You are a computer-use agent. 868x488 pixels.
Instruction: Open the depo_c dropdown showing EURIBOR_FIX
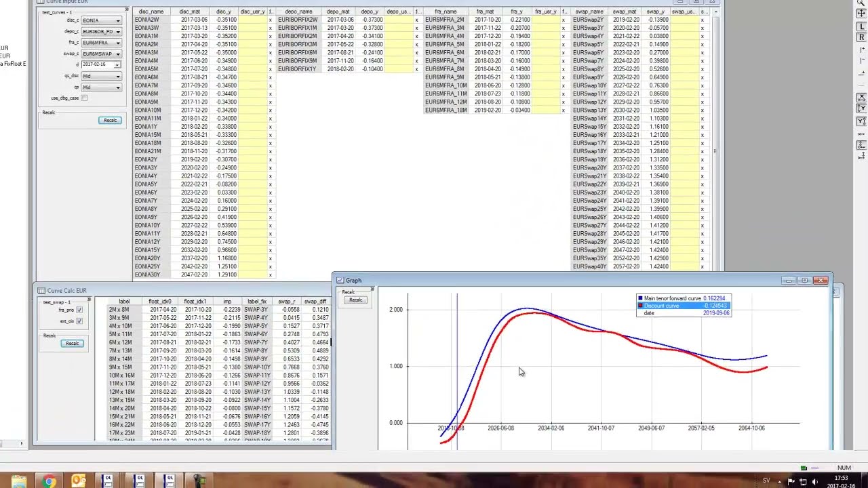coord(101,31)
